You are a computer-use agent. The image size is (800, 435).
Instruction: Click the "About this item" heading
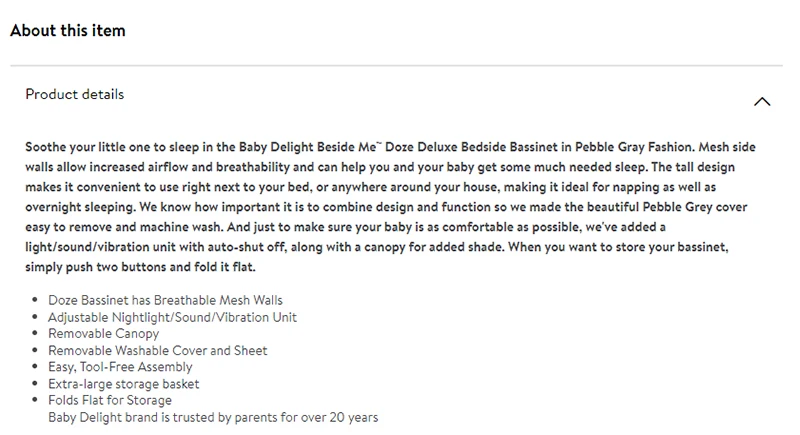(x=68, y=31)
